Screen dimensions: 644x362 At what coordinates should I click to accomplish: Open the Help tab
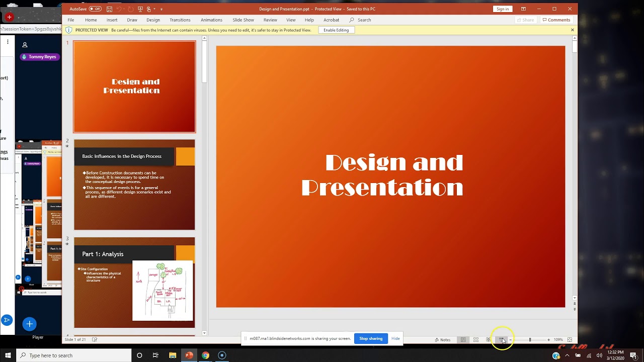point(309,20)
